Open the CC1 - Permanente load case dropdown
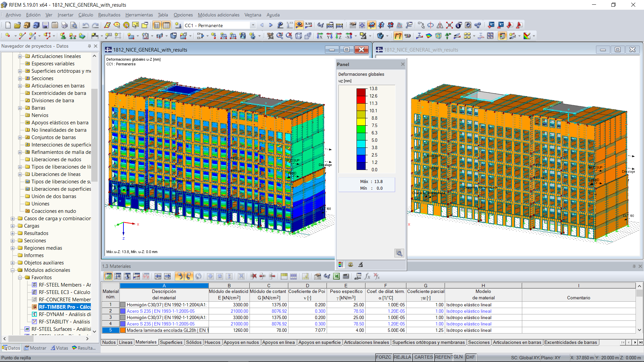The height and width of the screenshot is (362, 644). pos(252,25)
